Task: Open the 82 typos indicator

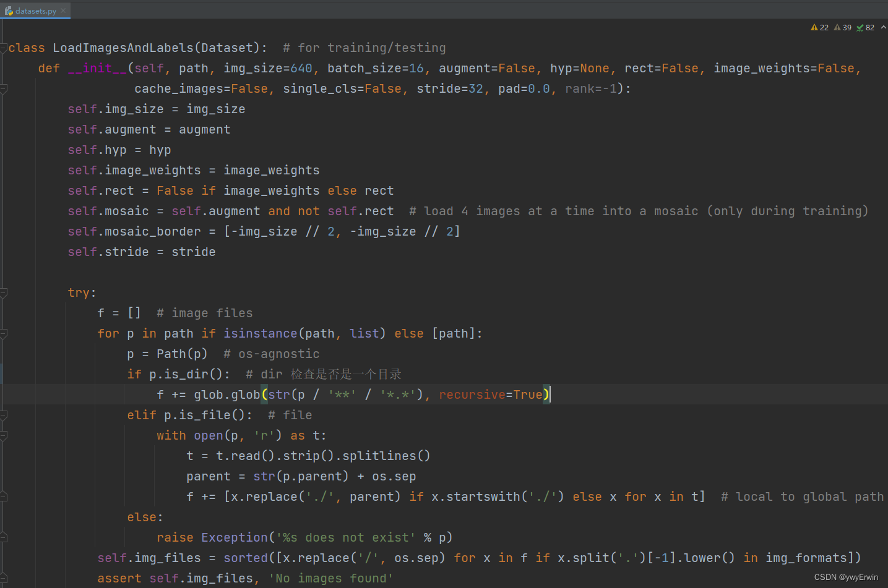Action: pos(866,28)
